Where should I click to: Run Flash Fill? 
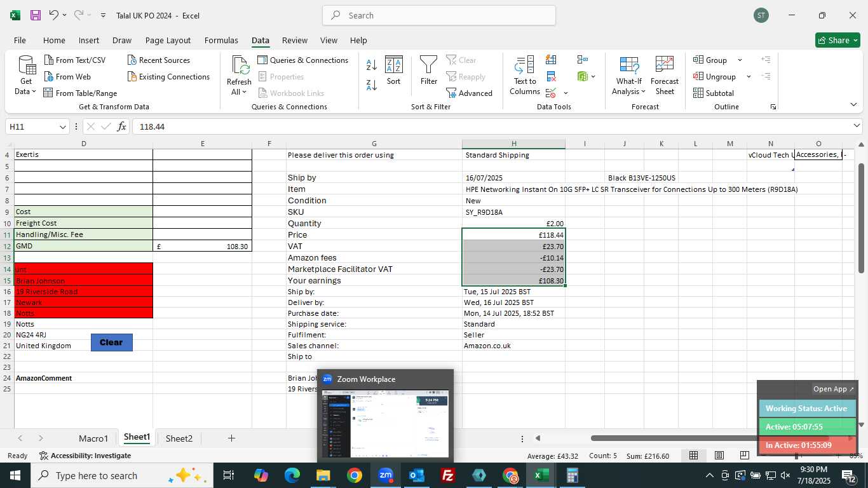(x=551, y=60)
